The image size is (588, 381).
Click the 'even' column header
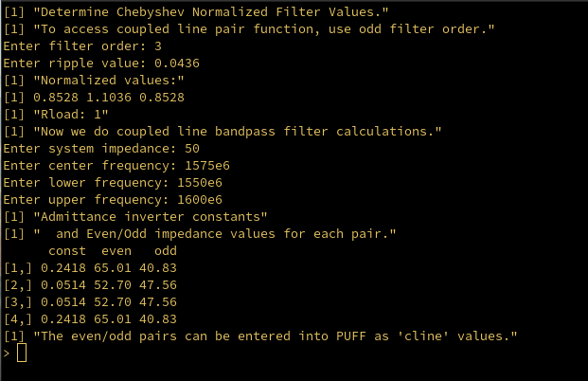(116, 250)
